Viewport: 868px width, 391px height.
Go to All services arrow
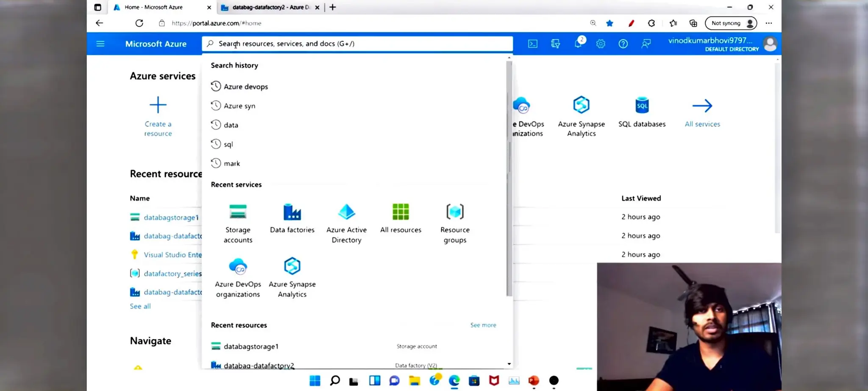(x=702, y=112)
